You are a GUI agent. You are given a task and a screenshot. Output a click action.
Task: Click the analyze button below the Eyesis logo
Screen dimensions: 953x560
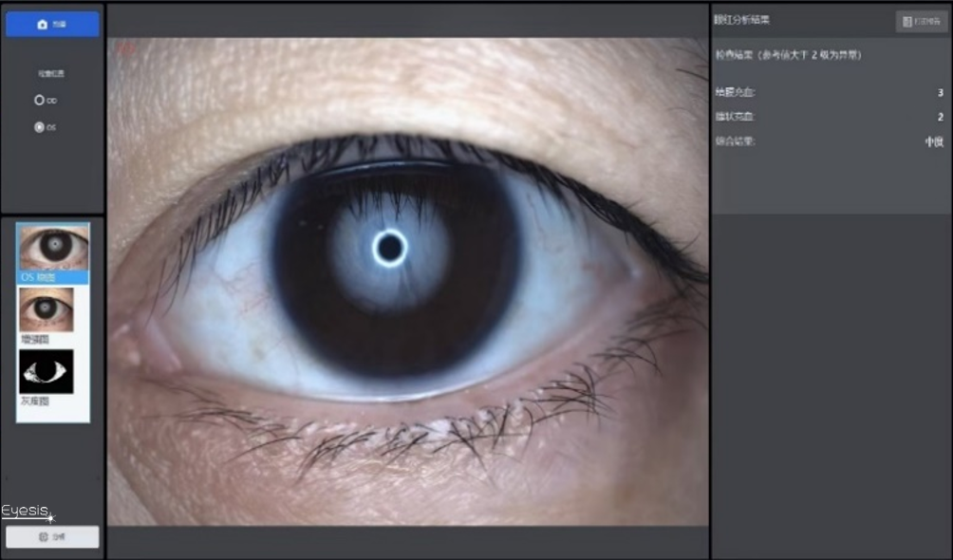[x=52, y=537]
